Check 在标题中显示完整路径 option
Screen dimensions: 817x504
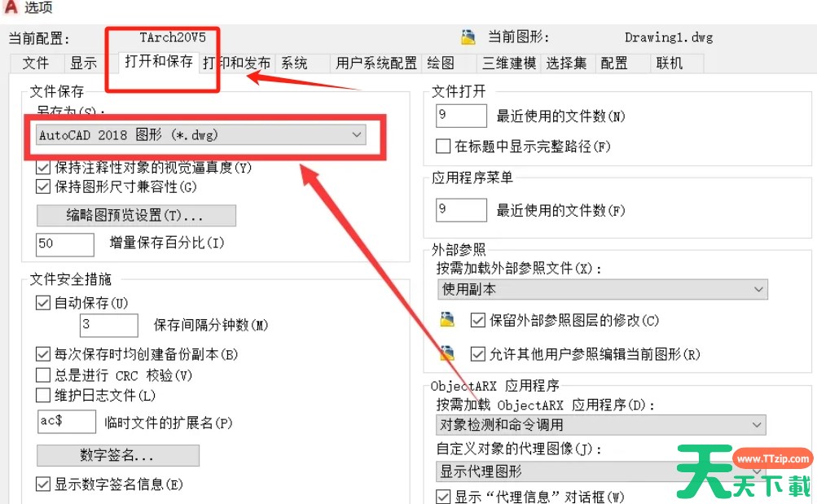[x=443, y=146]
